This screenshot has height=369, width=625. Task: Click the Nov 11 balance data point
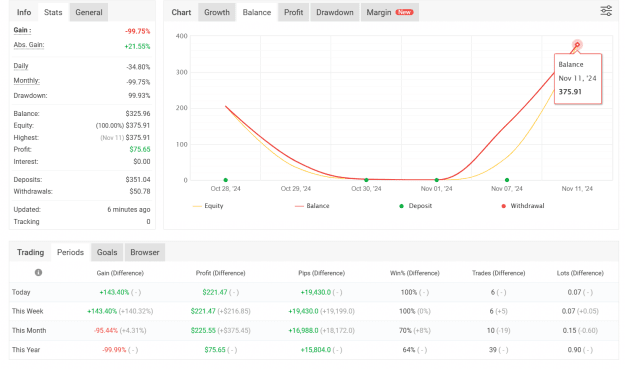click(x=577, y=45)
